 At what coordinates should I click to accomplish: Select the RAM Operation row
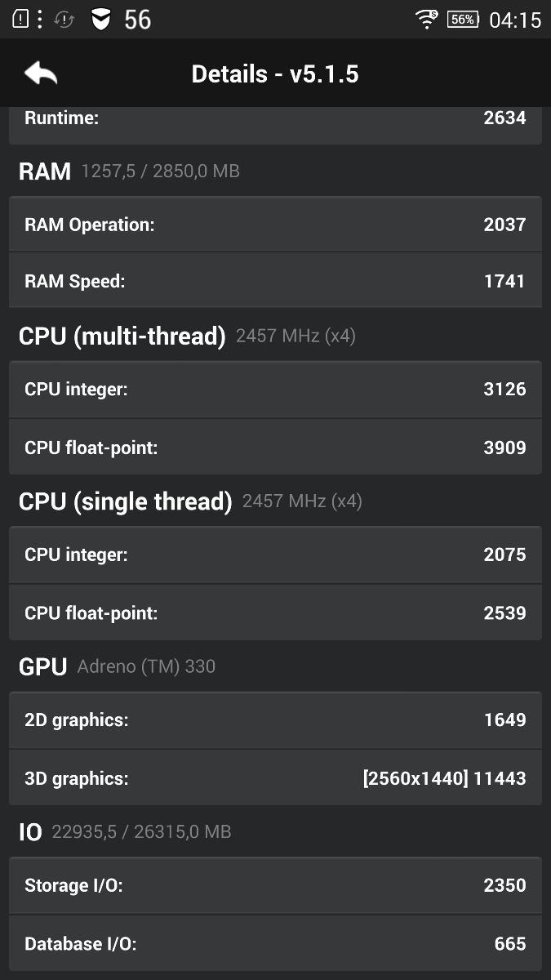275,225
